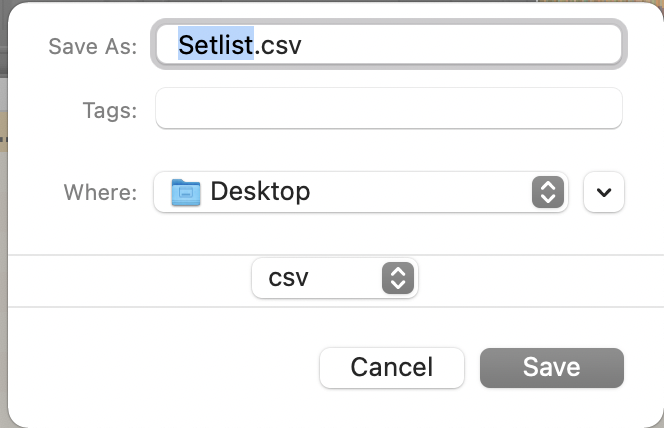Cancel the save dialog
664x428 pixels.
(x=391, y=367)
